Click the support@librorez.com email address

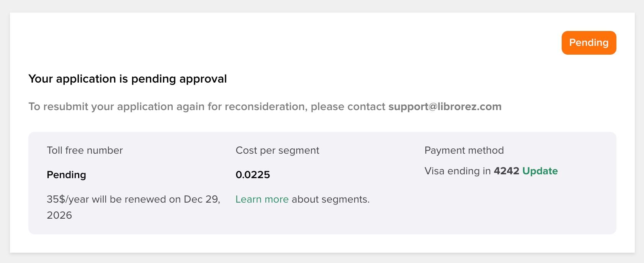445,107
